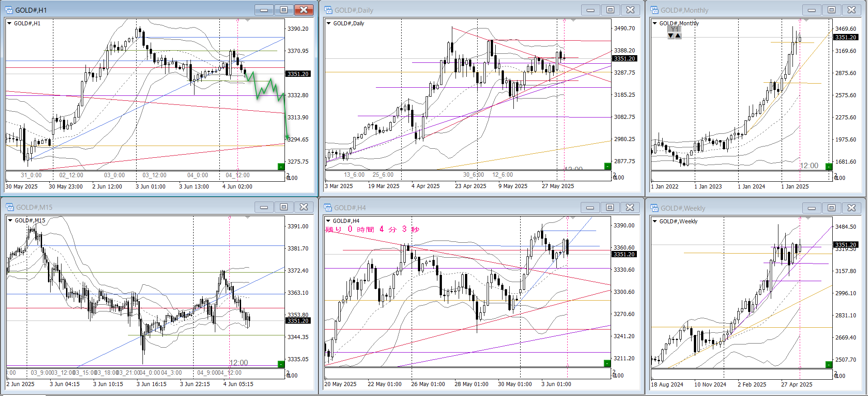Screen dimensions: 868x396
Task: Click the green minus button in Weekly chart
Action: coord(829,364)
